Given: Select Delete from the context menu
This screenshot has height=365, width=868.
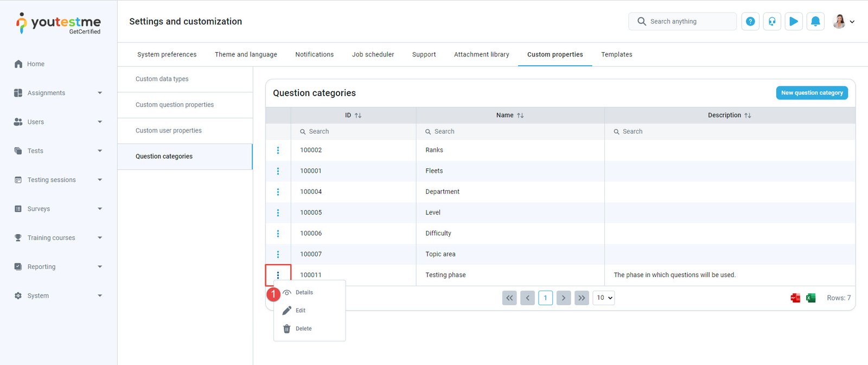Looking at the screenshot, I should 303,329.
